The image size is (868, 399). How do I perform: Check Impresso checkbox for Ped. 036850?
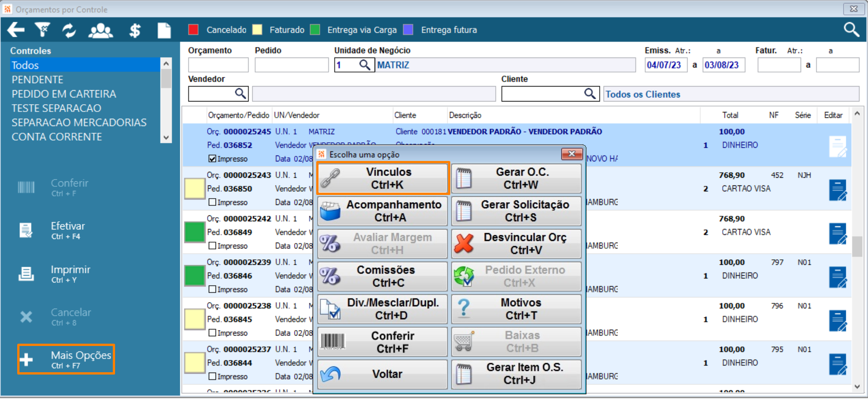pos(212,202)
